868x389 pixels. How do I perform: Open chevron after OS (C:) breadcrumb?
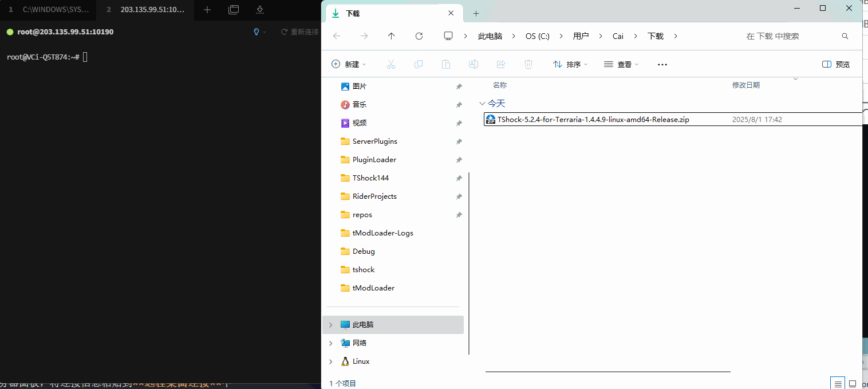point(561,36)
